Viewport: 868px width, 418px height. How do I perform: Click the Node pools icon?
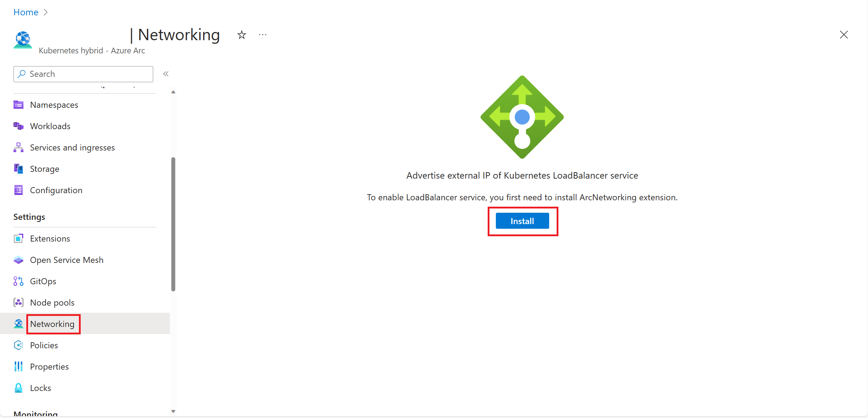tap(18, 303)
